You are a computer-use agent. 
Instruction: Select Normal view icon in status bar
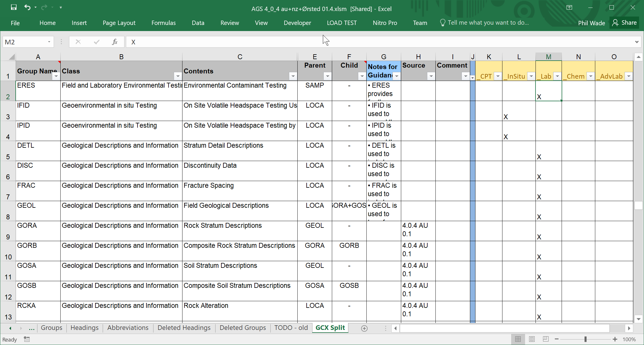pyautogui.click(x=518, y=339)
